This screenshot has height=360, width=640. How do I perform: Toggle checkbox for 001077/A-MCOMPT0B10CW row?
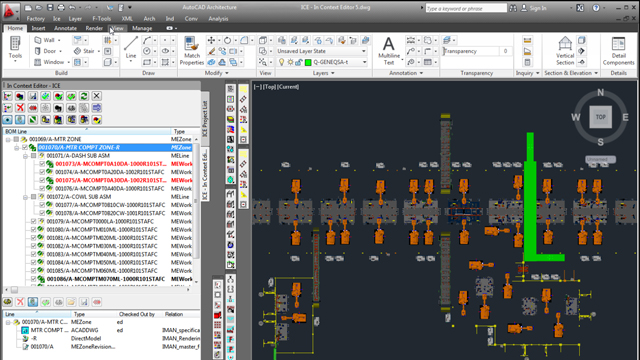point(42,205)
